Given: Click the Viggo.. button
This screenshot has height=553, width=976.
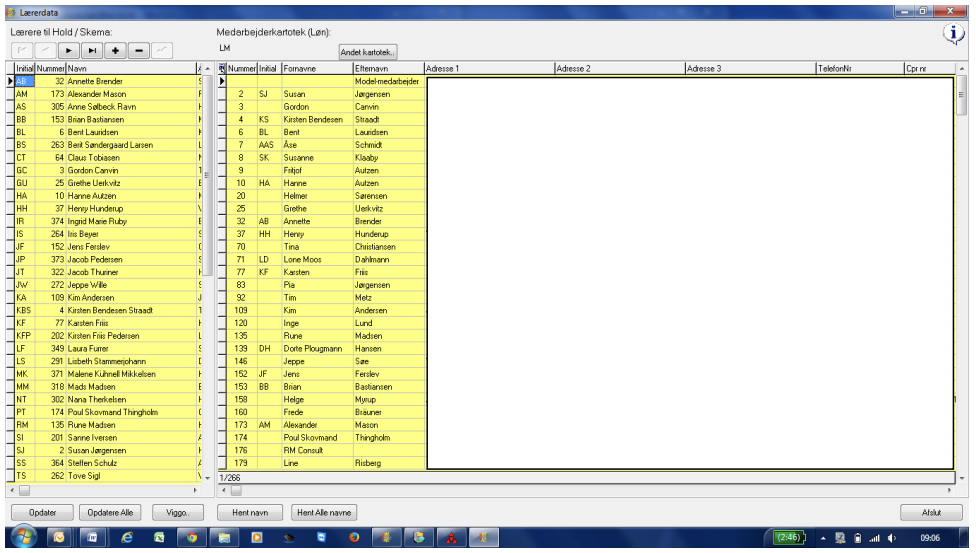Looking at the screenshot, I should coord(177,513).
